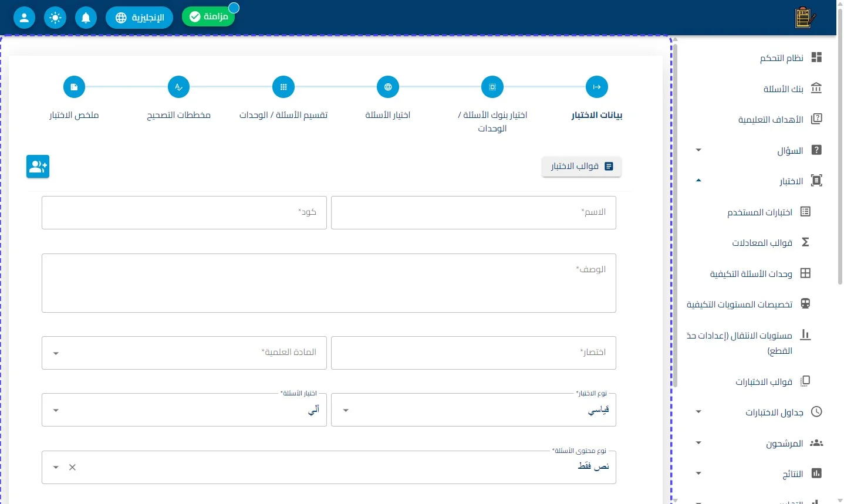Focus the الاسم name input field

474,212
